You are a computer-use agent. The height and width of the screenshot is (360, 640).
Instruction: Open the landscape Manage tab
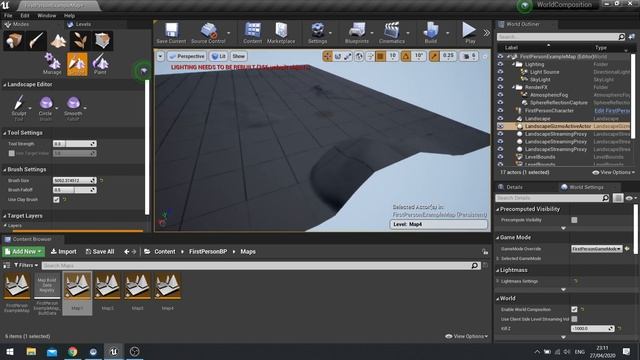point(52,64)
